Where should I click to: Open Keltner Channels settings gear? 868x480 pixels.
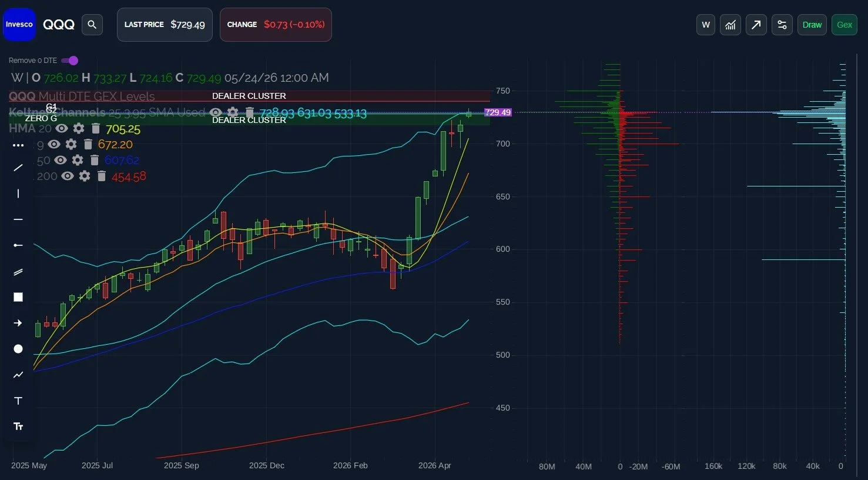[233, 112]
